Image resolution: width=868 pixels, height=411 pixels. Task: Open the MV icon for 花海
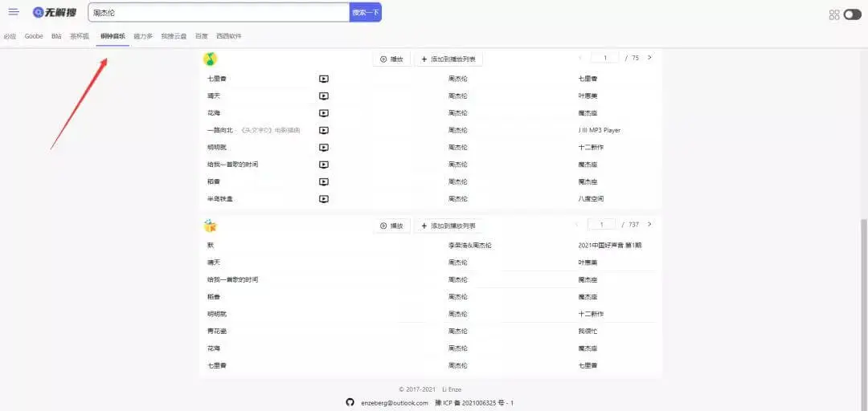(324, 113)
